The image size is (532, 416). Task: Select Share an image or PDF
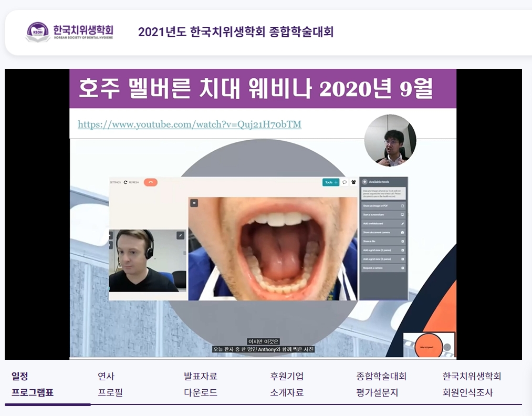tap(383, 206)
